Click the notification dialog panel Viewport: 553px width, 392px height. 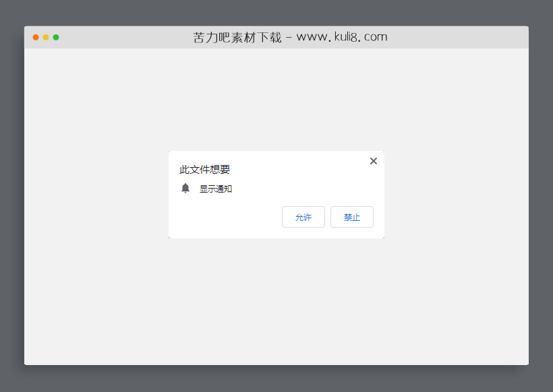[x=276, y=194]
